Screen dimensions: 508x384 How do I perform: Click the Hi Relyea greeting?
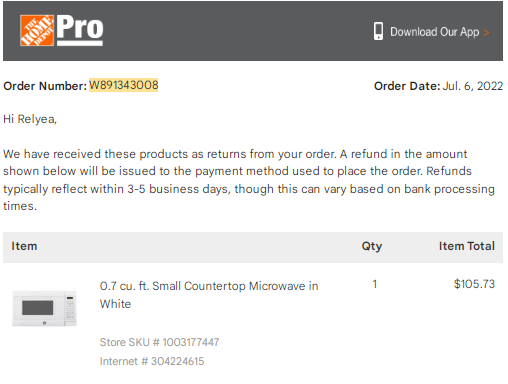point(30,119)
